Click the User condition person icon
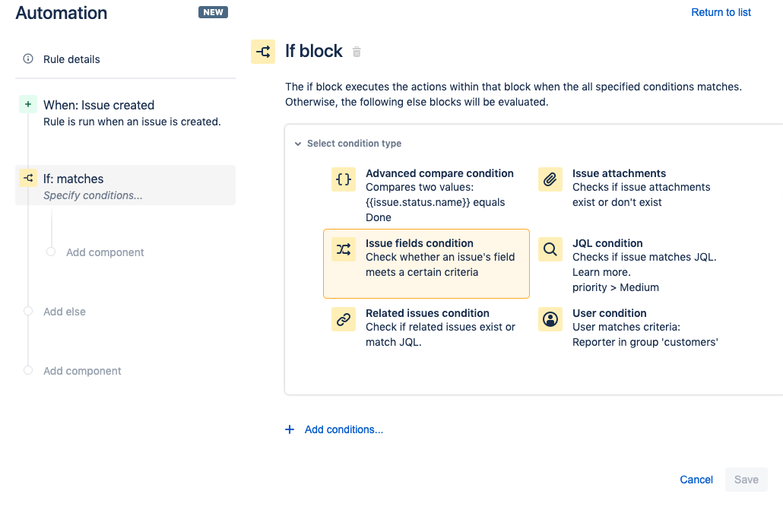The image size is (783, 532). point(550,318)
